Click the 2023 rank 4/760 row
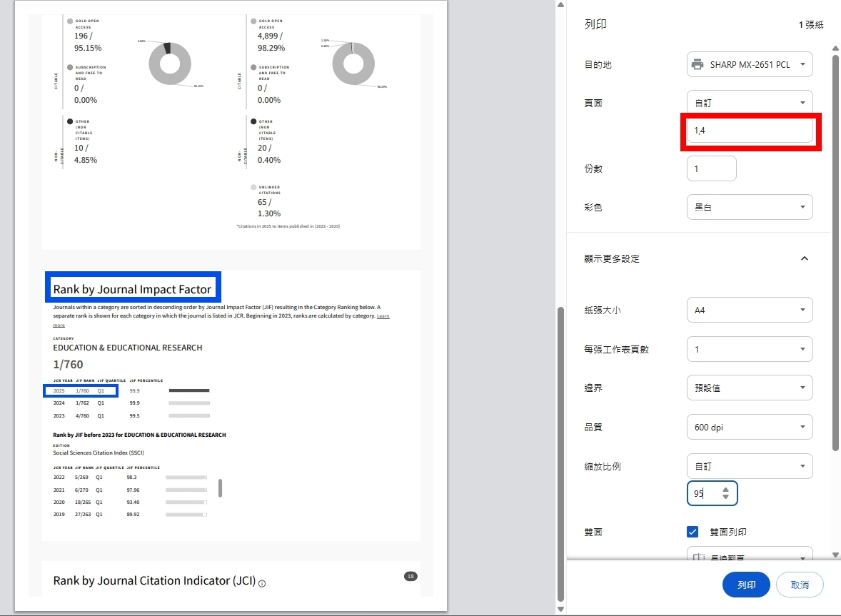Image resolution: width=841 pixels, height=616 pixels. 131,415
